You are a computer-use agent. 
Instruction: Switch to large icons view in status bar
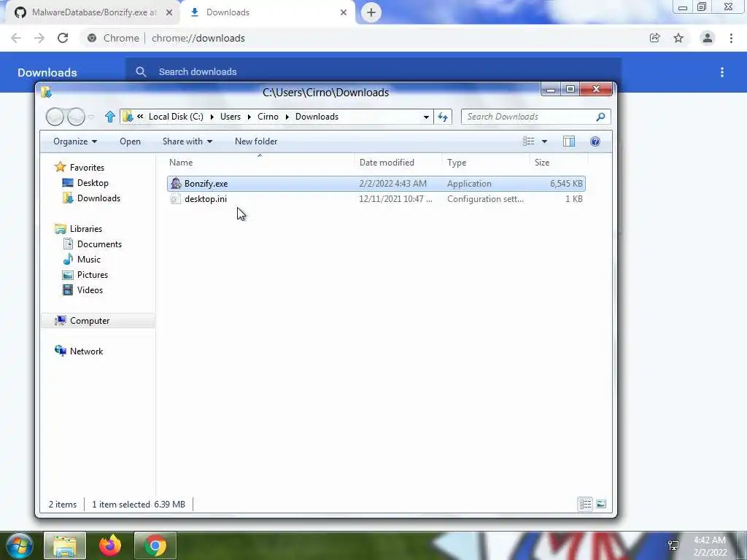[601, 504]
